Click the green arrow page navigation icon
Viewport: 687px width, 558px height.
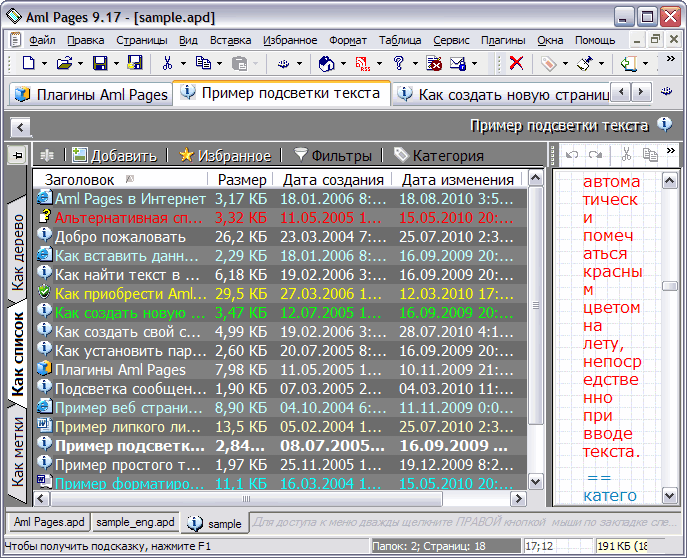click(628, 64)
